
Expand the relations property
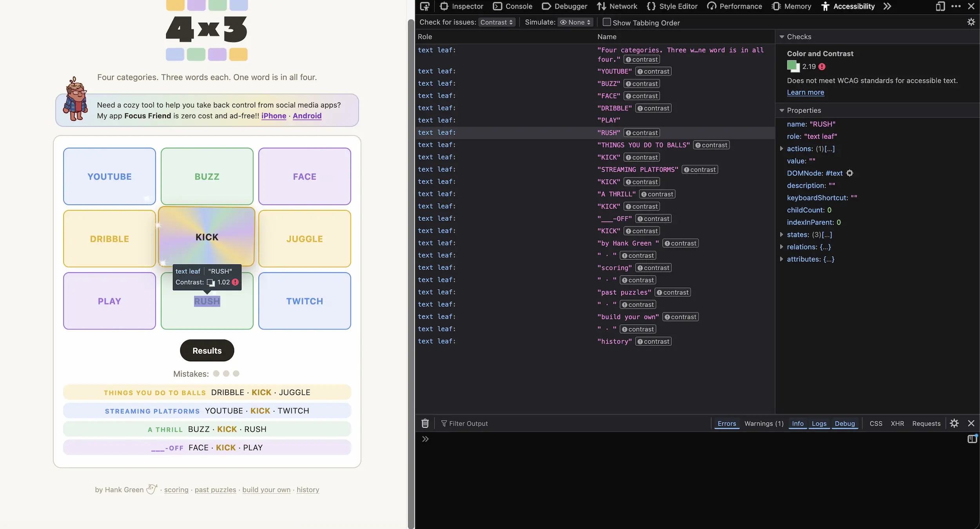(781, 247)
